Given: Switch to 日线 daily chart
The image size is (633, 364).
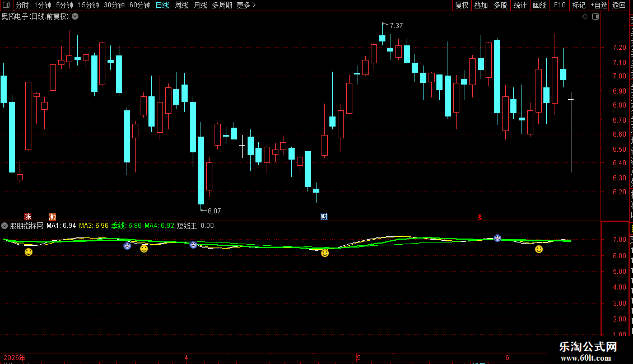Looking at the screenshot, I should tap(162, 5).
